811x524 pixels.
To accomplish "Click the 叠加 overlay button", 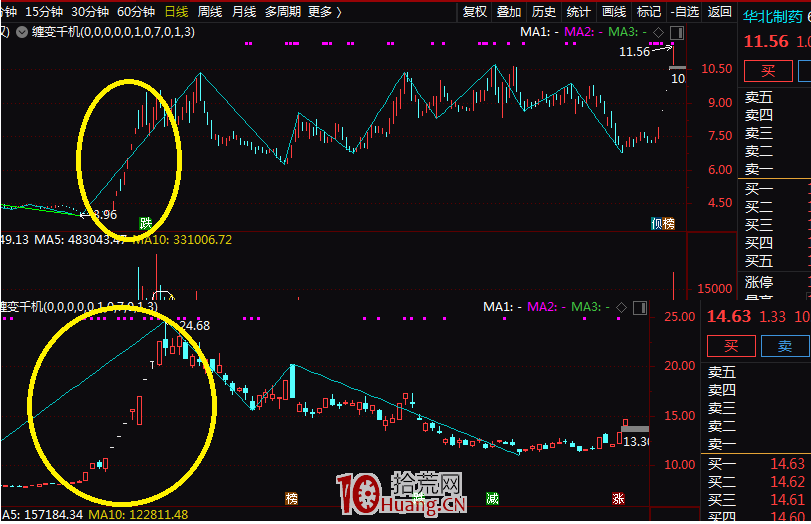I will click(509, 11).
